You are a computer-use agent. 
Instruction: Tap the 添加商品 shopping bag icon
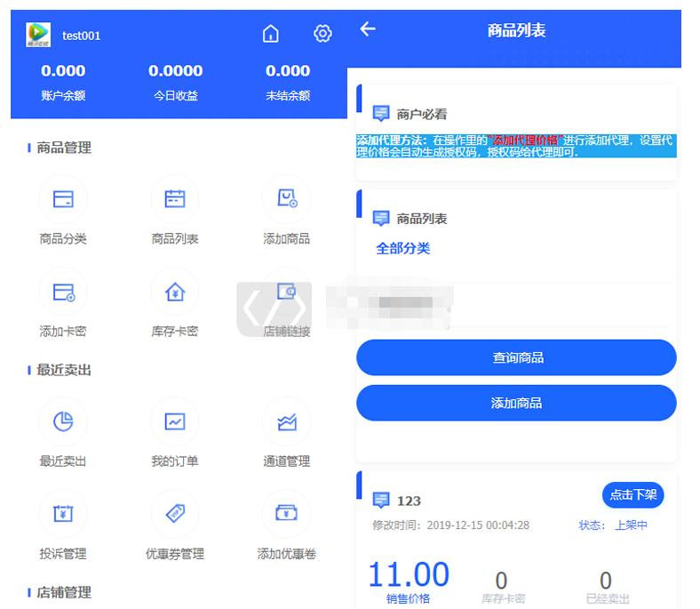tap(286, 199)
